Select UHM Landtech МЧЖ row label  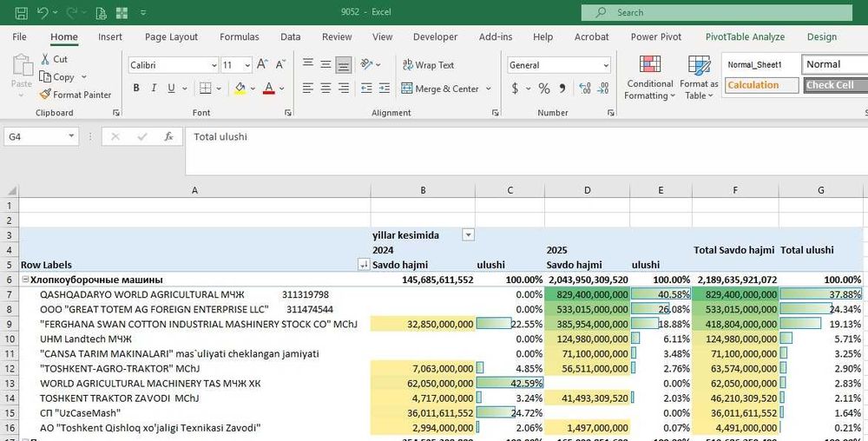tap(86, 339)
